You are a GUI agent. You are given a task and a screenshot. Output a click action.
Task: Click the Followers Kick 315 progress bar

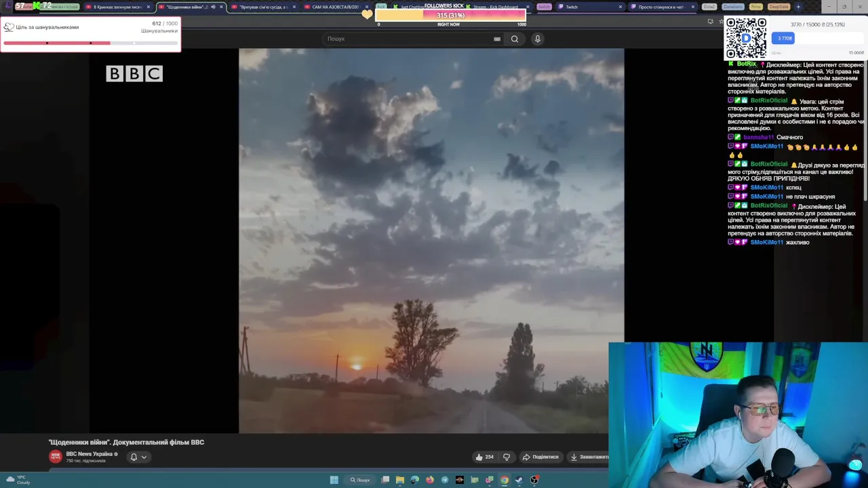tap(450, 15)
